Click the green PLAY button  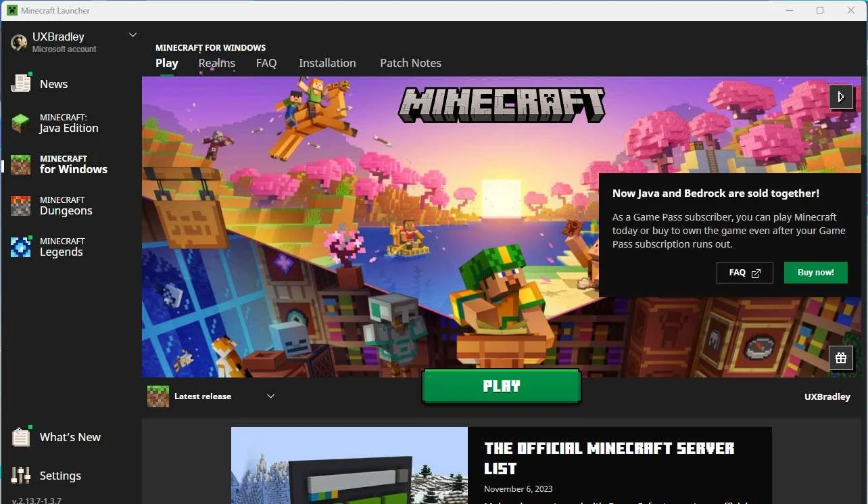(x=502, y=386)
